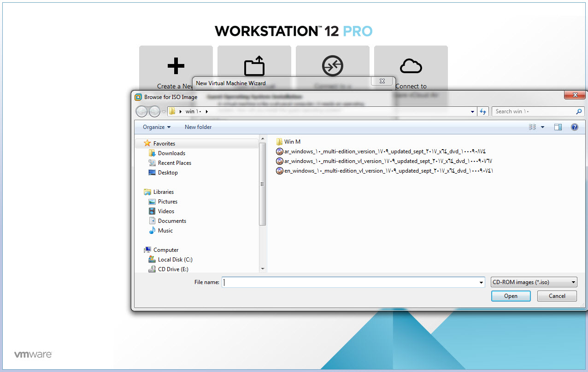The image size is (588, 372).
Task: Click the Open button
Action: tap(511, 296)
